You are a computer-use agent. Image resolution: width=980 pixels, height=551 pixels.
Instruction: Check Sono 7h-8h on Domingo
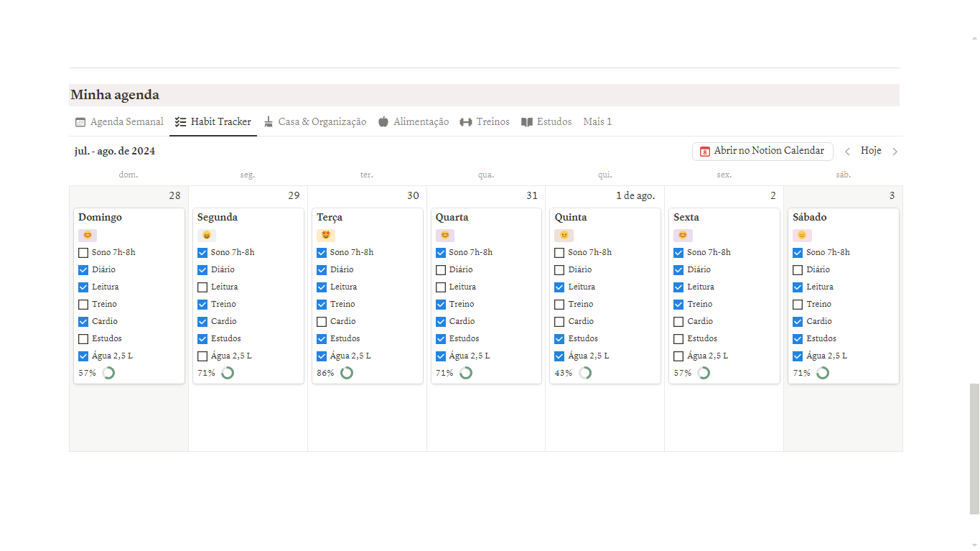pos(83,253)
